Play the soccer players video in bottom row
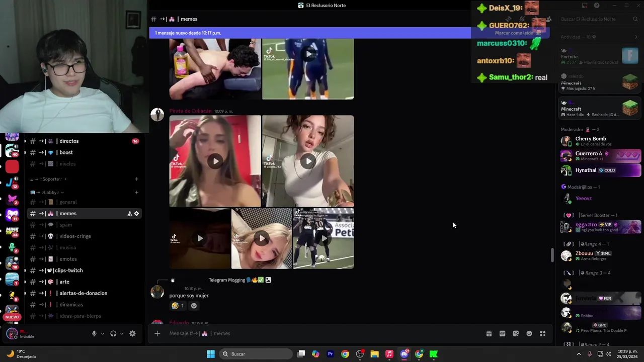Screen dimensions: 644x362 pyautogui.click(x=323, y=238)
